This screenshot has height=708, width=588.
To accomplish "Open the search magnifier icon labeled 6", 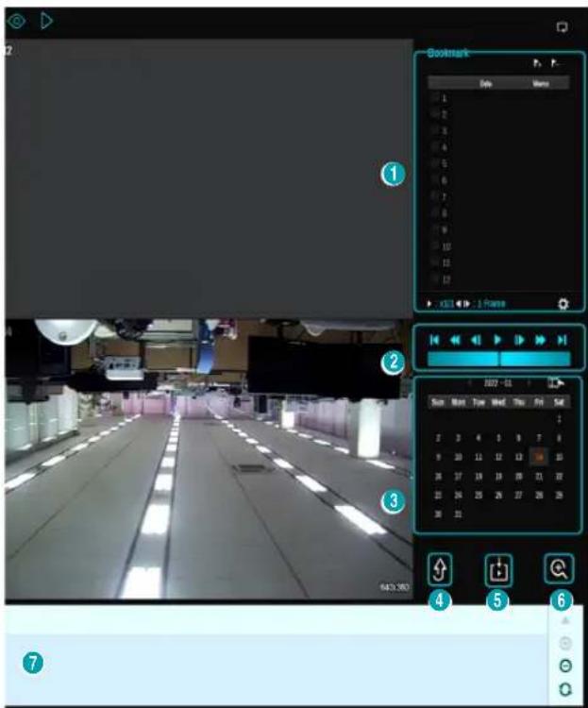I will (x=559, y=568).
